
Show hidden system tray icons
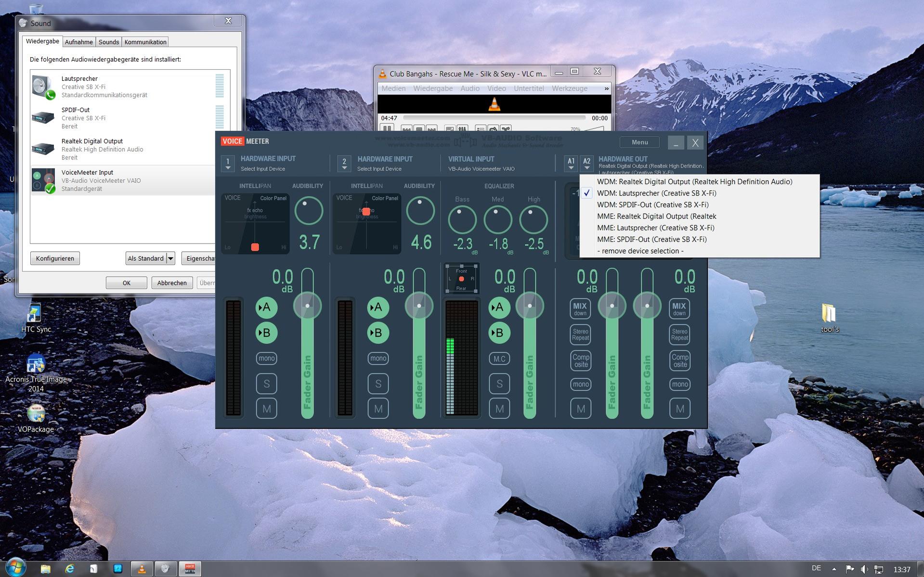point(834,569)
